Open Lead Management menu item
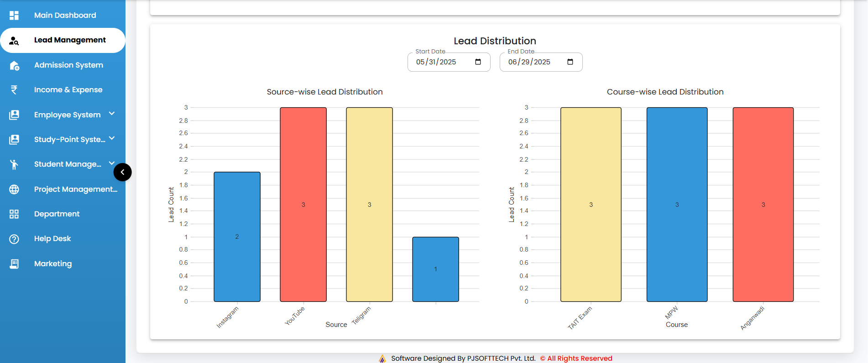868x363 pixels. [70, 40]
